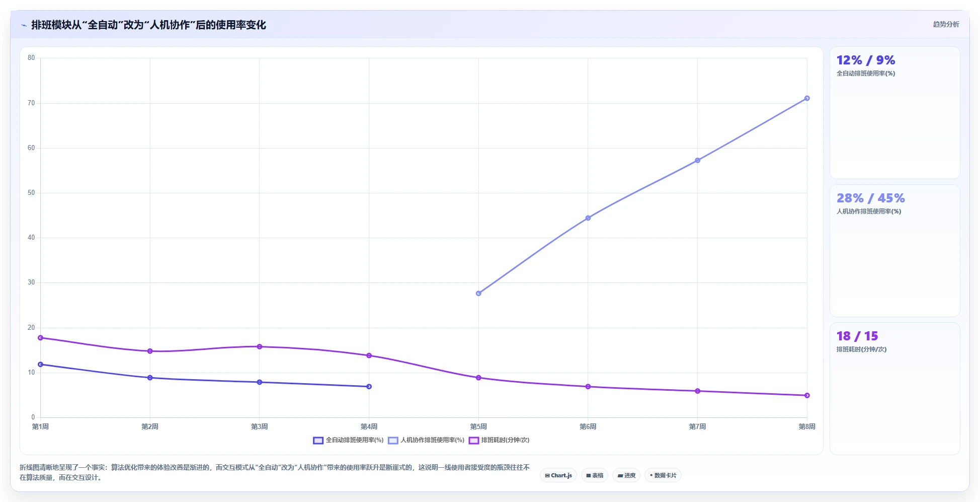
Task: Click the 人机协作 data point at 第7周
Action: (x=697, y=161)
